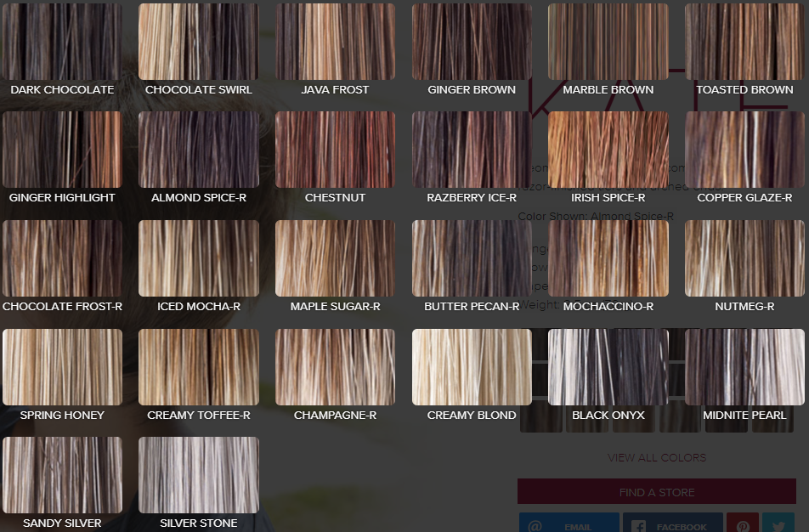Screen dimensions: 809x532
Task: Select the Chocolate Frost-R swatch
Action: pos(62,258)
